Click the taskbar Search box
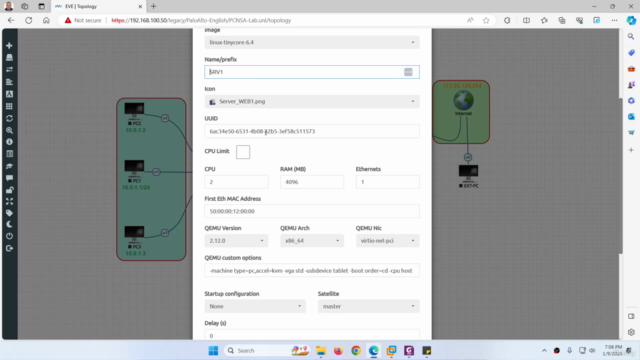This screenshot has height=360, width=640. coord(267,351)
